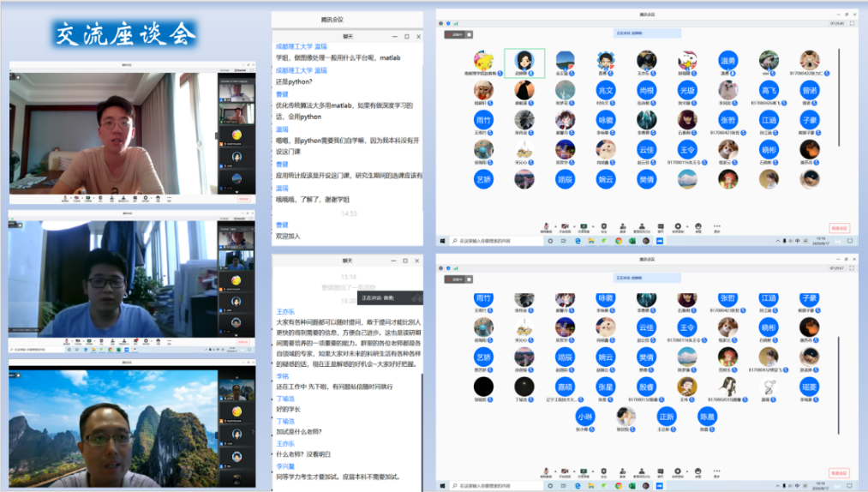Viewport: 868px width, 492px height.
Task: Open Security icon in the 07:25:45 meeting toolbar
Action: 603,227
